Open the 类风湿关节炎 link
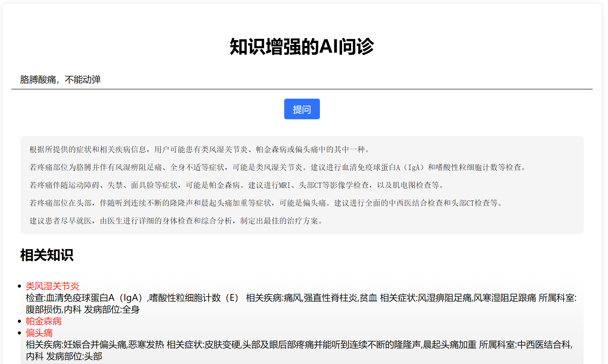 click(x=52, y=286)
